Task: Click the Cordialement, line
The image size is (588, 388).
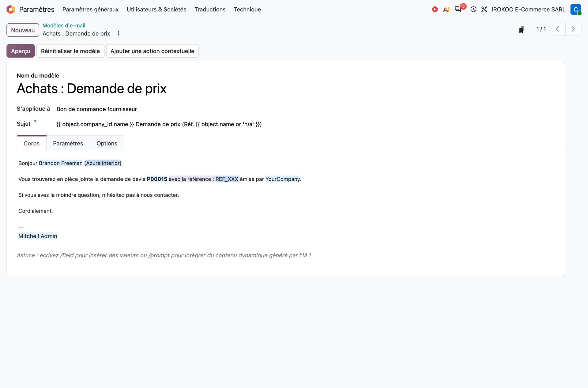Action: pyautogui.click(x=36, y=211)
